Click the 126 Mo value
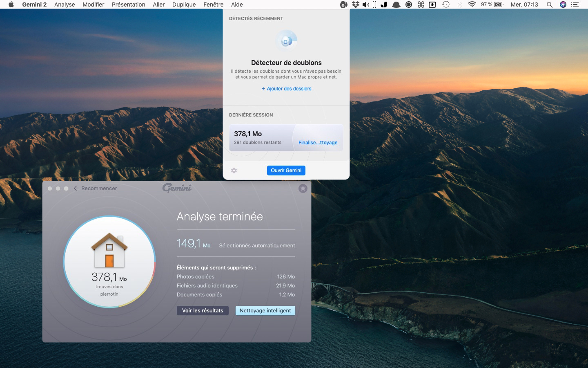This screenshot has width=588, height=368. tap(286, 277)
